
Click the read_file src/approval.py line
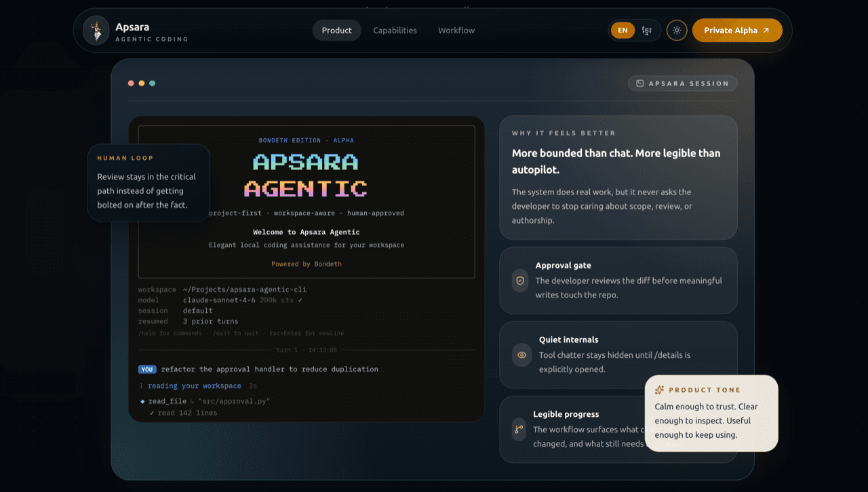point(205,401)
